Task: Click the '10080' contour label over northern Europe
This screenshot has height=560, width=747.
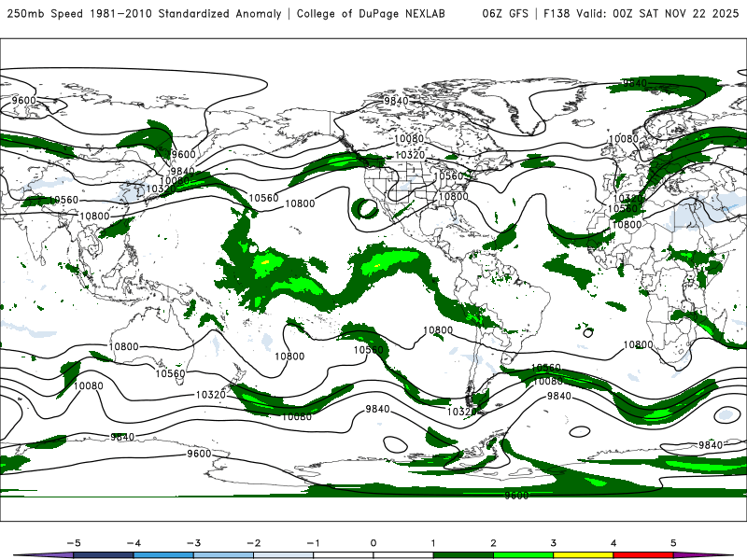Action: click(624, 138)
